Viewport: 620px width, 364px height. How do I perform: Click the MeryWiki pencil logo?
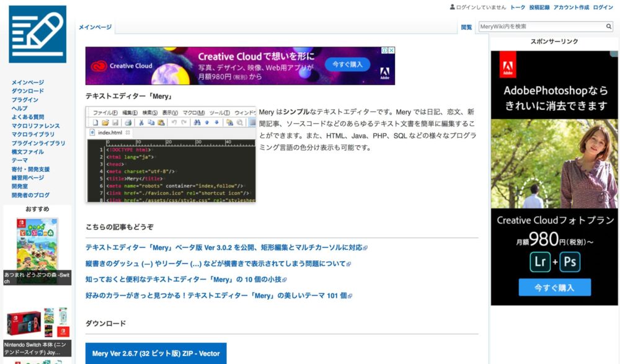pos(38,34)
